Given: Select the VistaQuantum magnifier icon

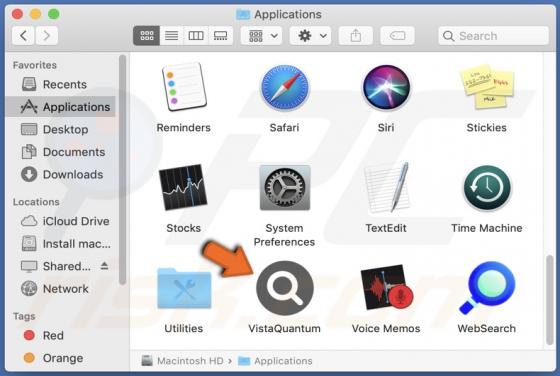Looking at the screenshot, I should [x=285, y=288].
